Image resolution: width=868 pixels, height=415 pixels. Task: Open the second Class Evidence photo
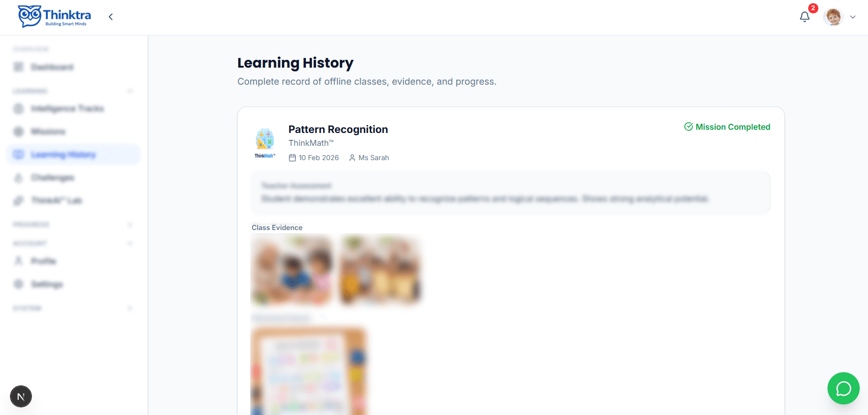tap(380, 269)
